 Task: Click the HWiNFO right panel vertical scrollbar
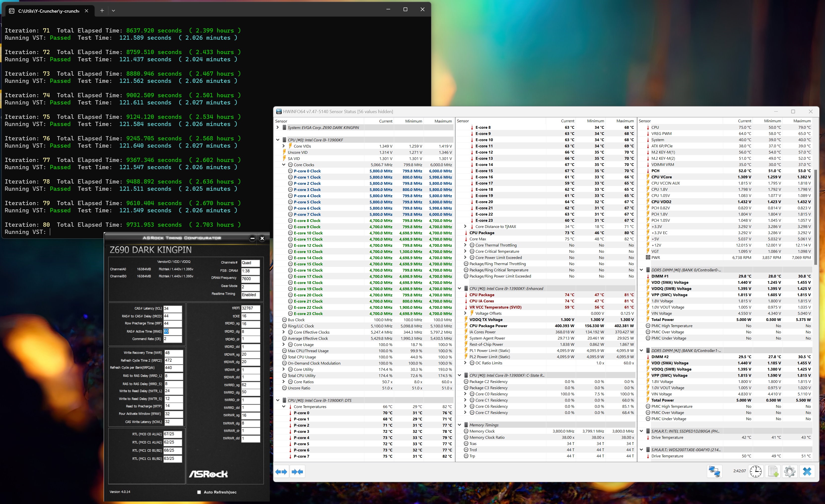pyautogui.click(x=816, y=218)
